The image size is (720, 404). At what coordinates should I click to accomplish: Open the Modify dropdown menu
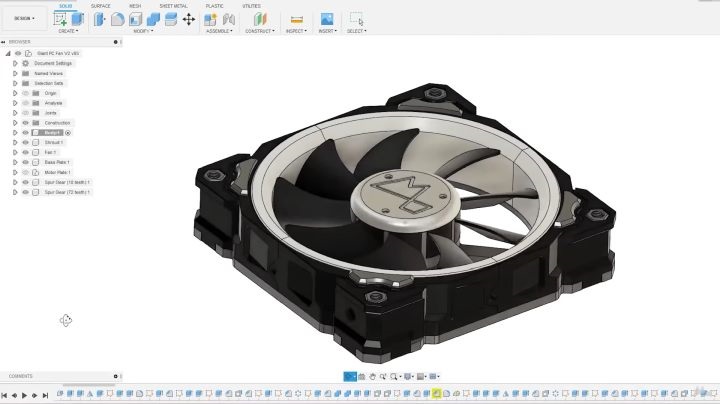point(143,31)
